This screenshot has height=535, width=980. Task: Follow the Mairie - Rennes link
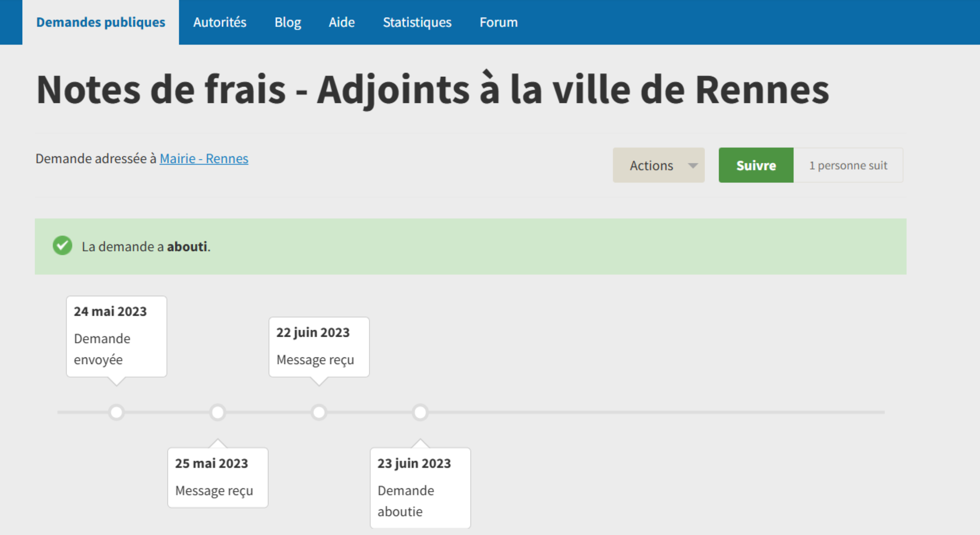[203, 159]
